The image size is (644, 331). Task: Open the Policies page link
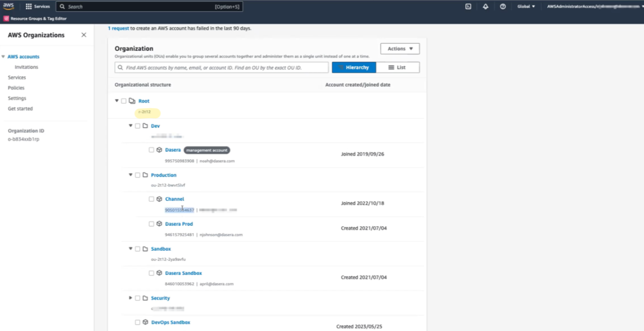point(17,88)
